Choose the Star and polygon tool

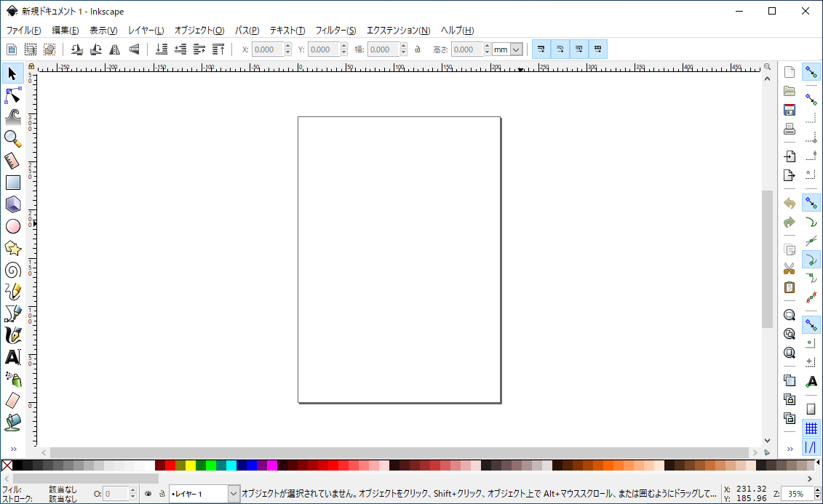[12, 248]
